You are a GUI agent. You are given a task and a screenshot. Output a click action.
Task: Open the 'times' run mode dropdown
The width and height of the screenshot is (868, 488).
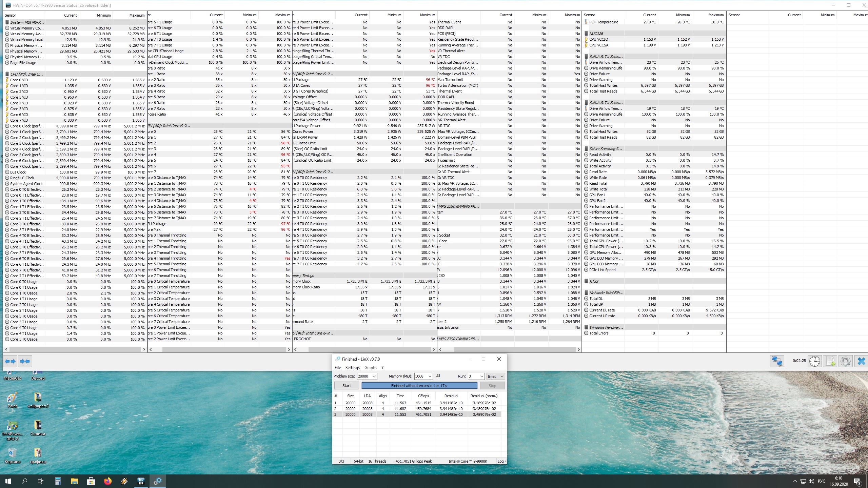pyautogui.click(x=496, y=376)
